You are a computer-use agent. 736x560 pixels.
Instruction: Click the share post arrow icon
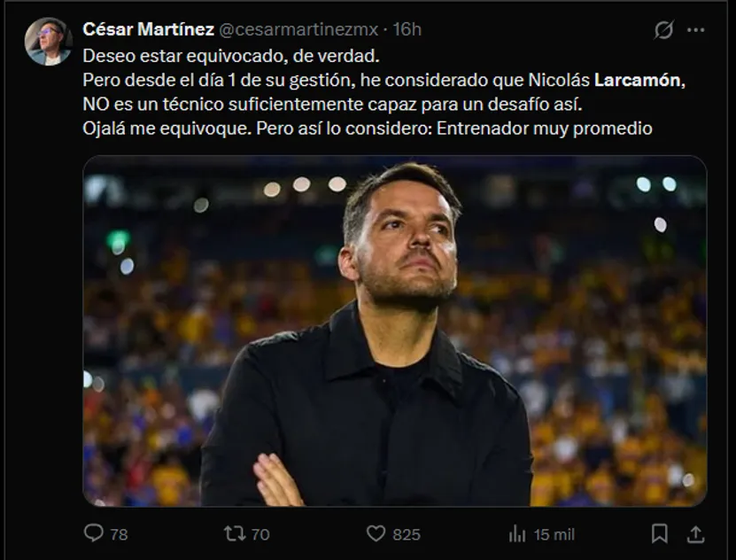696,533
